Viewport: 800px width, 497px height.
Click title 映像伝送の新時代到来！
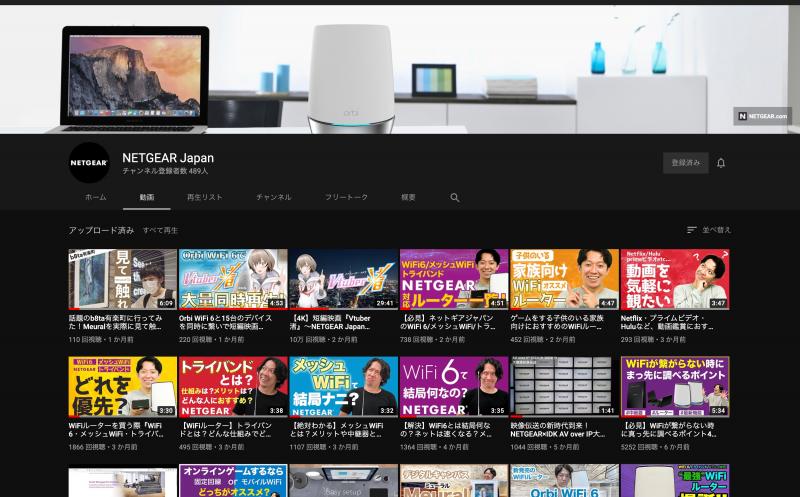[558, 430]
